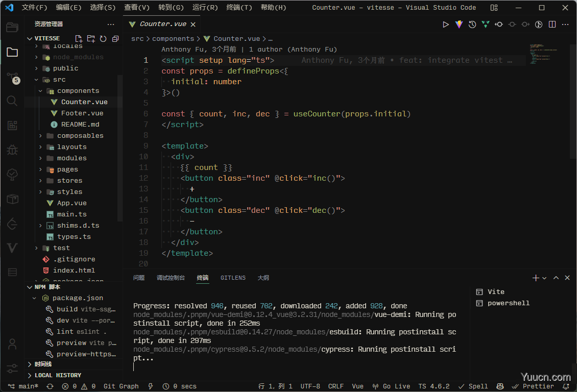The image size is (577, 392).
Task: Change UTF-8 encoding in status bar
Action: (310, 386)
